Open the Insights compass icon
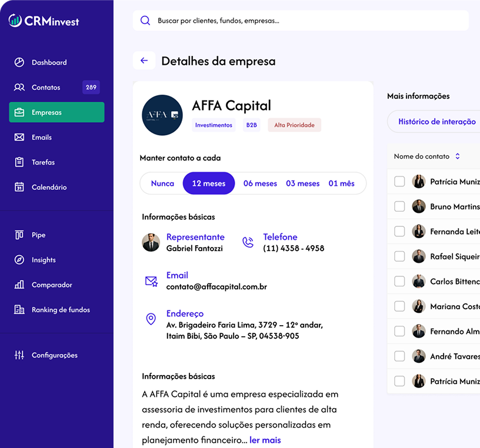The image size is (480, 448). [x=19, y=260]
